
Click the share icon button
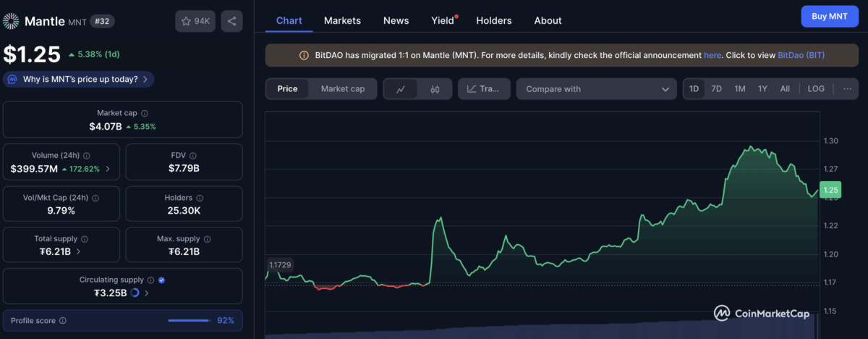(231, 21)
